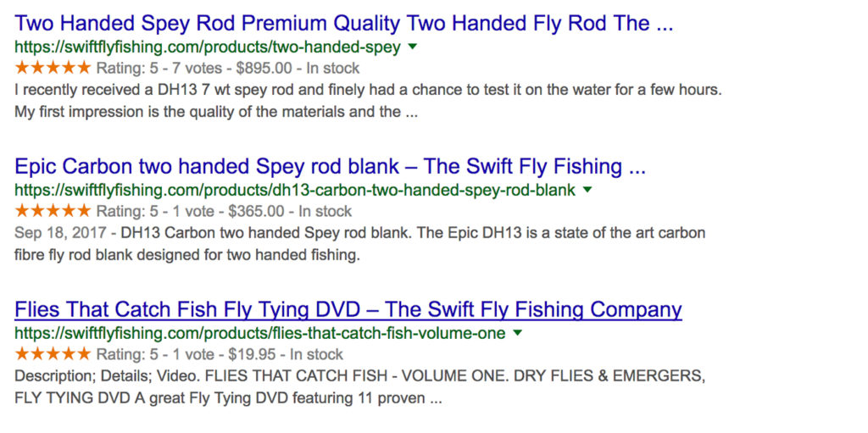
Task: Click the star rating beside $365.00
Action: point(53,211)
